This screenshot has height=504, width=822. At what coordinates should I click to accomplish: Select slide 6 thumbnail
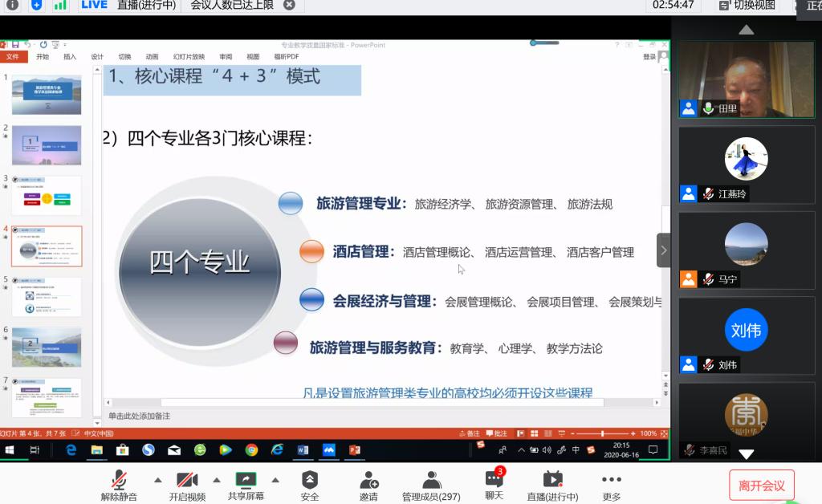(47, 347)
